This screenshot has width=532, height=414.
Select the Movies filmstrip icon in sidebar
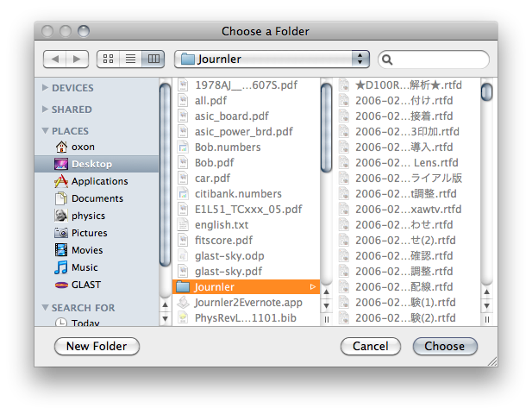click(x=61, y=250)
